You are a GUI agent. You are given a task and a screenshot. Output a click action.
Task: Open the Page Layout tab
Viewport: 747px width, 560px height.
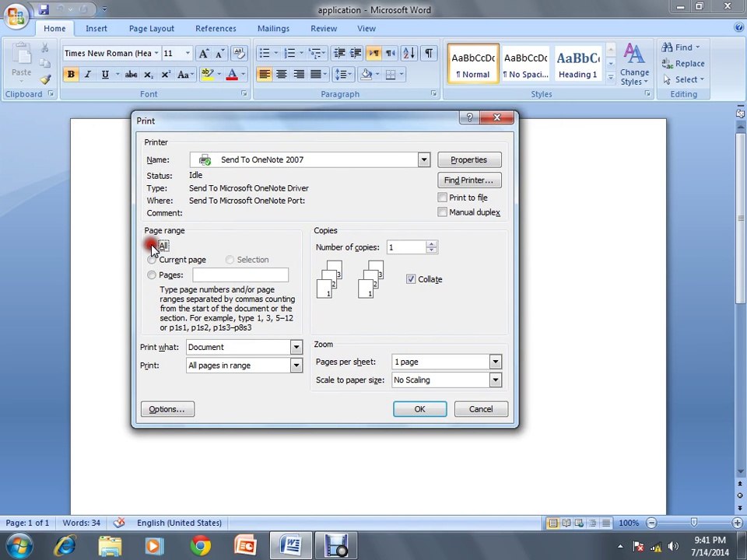152,29
